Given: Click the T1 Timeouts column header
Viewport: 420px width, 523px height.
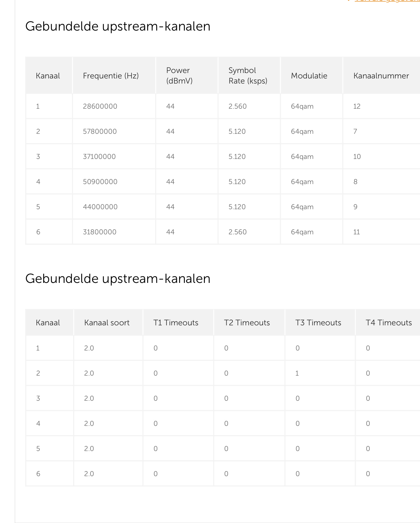Looking at the screenshot, I should click(x=176, y=323).
